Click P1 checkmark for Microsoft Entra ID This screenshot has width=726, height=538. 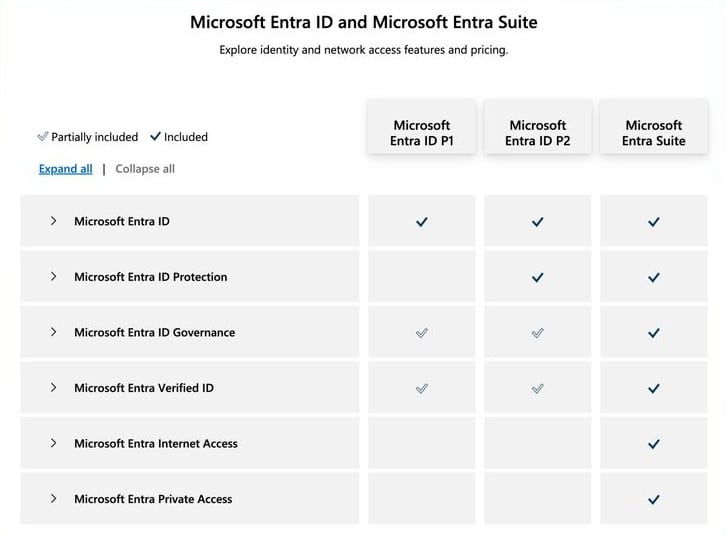421,222
